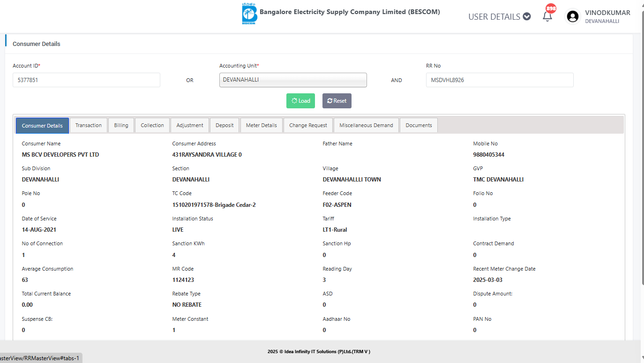
Task: Open the Change Request tab
Action: pos(308,125)
